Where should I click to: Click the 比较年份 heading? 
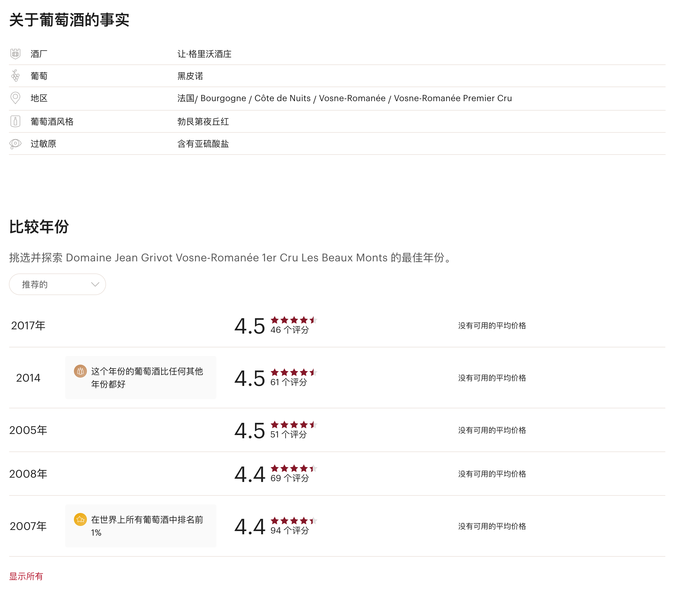pyautogui.click(x=39, y=226)
